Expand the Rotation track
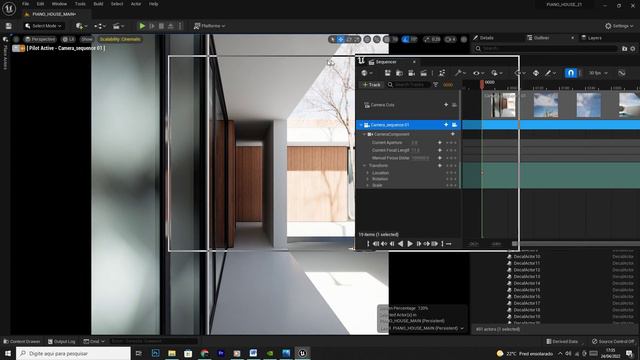The height and width of the screenshot is (360, 640). coord(368,179)
